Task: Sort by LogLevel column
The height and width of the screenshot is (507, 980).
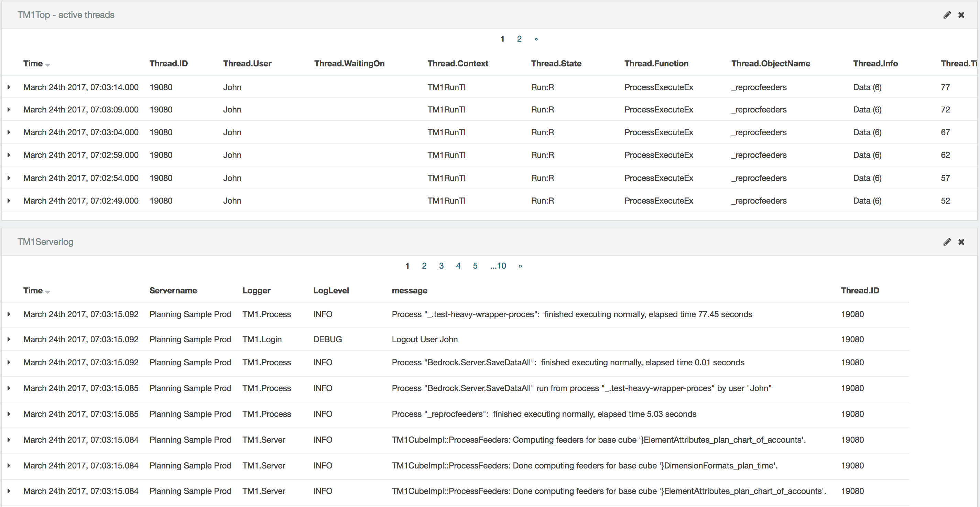Action: [x=331, y=290]
